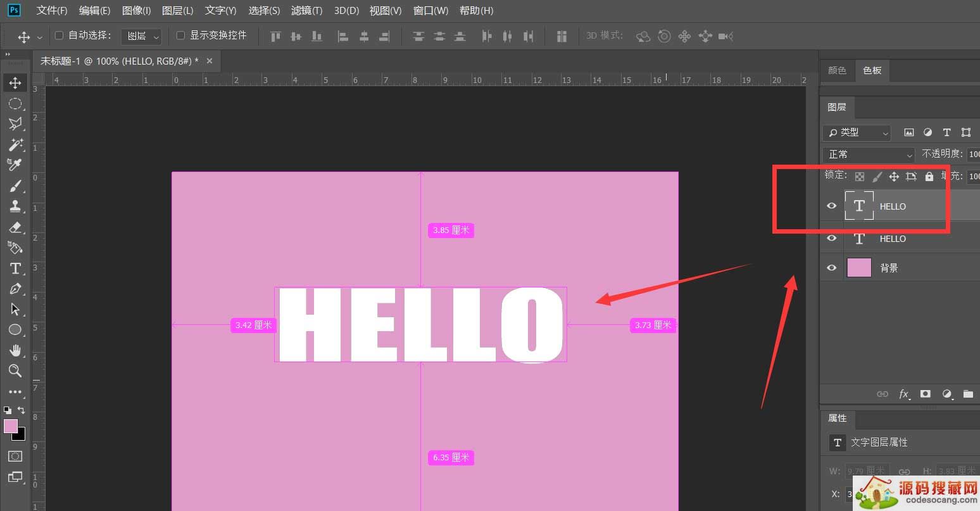The image size is (980, 511).
Task: Switch to the 颜色 panel tab
Action: 837,70
